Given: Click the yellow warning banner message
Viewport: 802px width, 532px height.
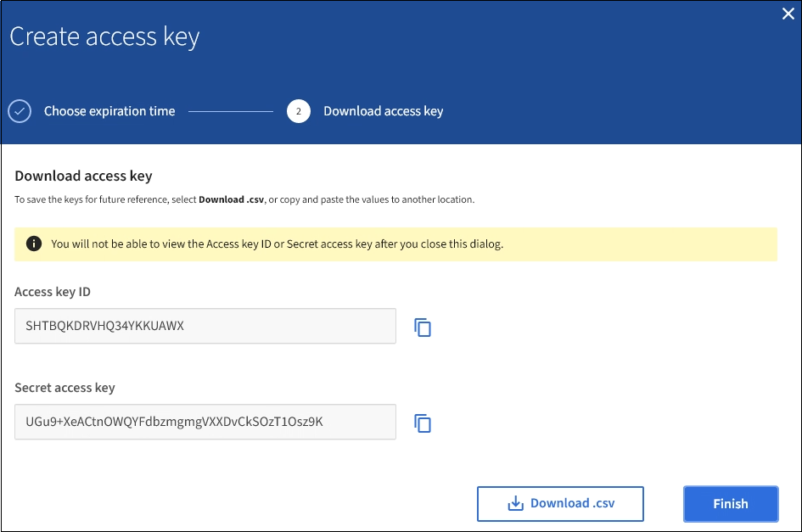Looking at the screenshot, I should tap(278, 244).
